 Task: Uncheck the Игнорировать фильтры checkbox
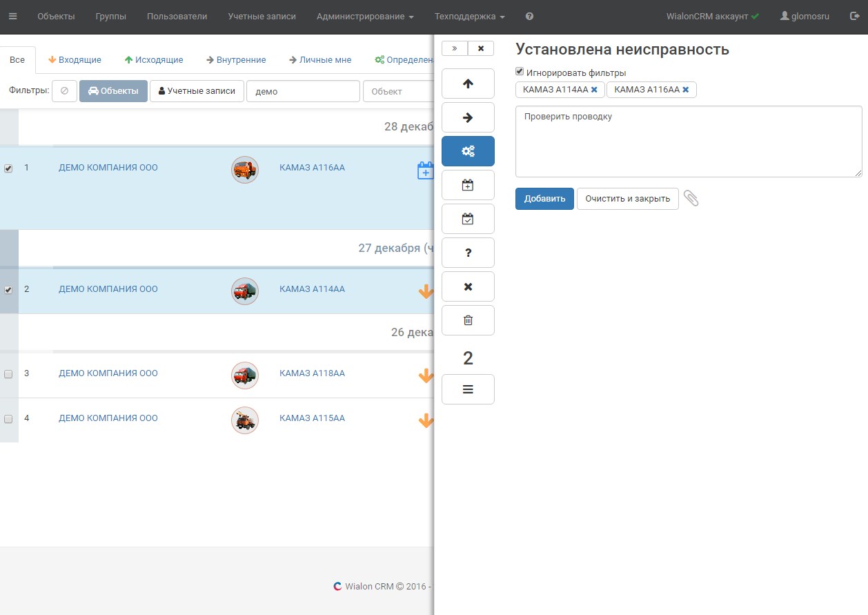tap(520, 72)
